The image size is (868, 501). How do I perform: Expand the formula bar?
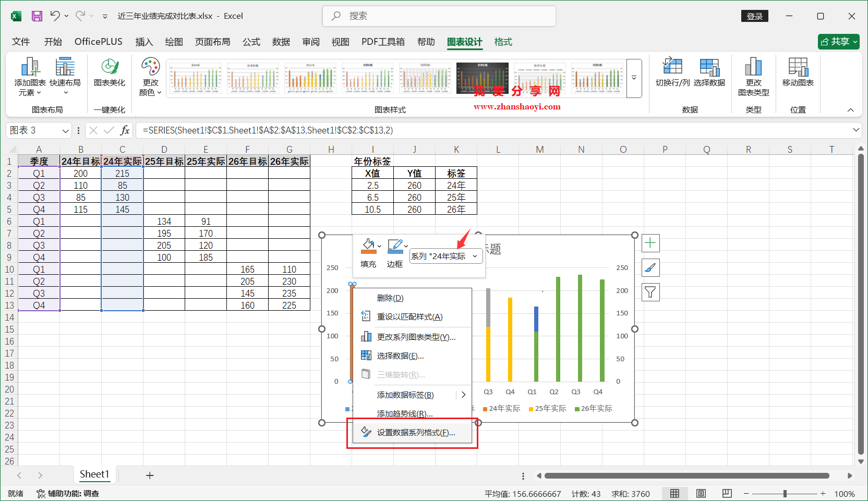point(856,130)
